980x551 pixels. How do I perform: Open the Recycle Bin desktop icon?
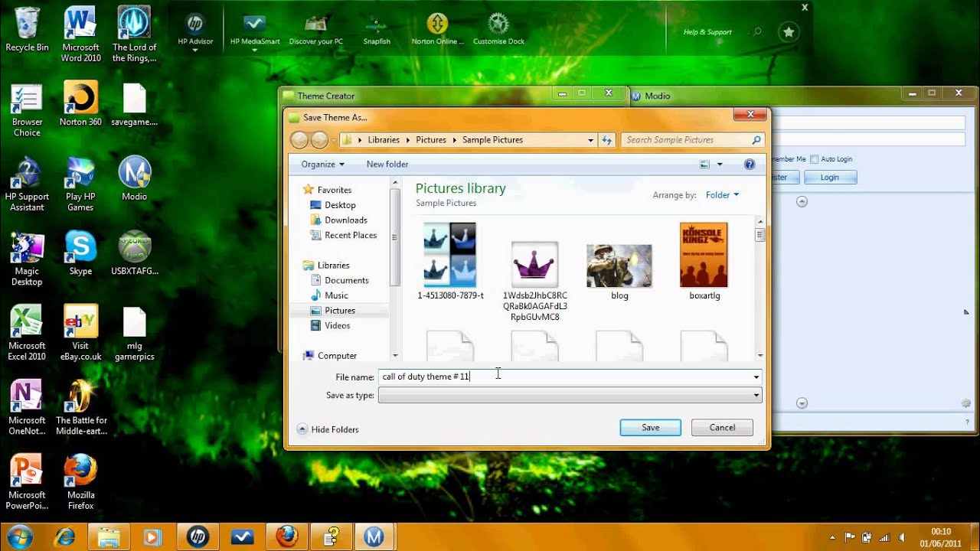pyautogui.click(x=27, y=29)
